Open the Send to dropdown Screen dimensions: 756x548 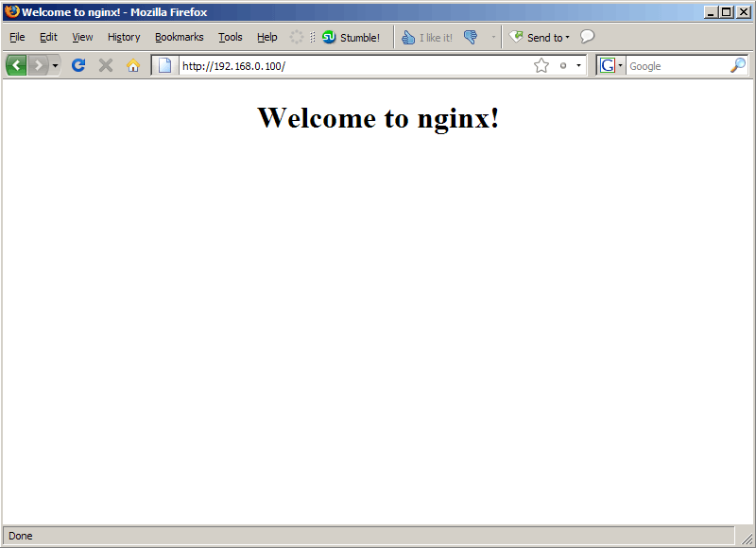(x=540, y=37)
